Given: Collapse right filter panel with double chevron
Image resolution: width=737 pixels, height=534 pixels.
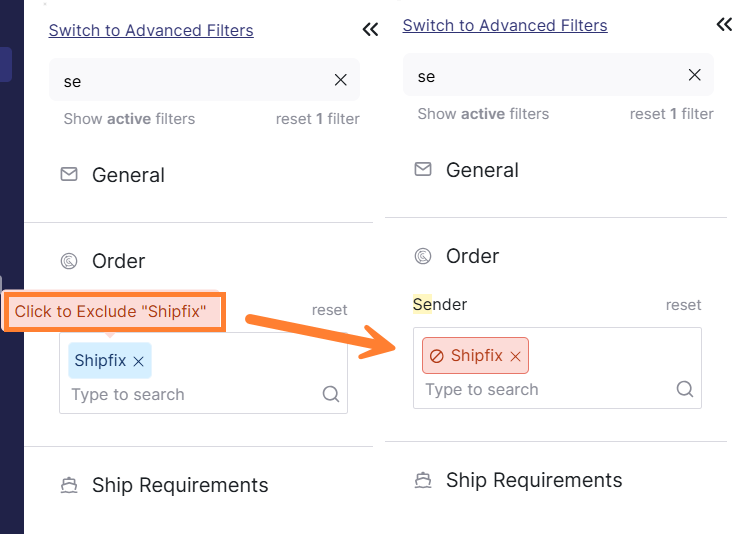Looking at the screenshot, I should 724,25.
